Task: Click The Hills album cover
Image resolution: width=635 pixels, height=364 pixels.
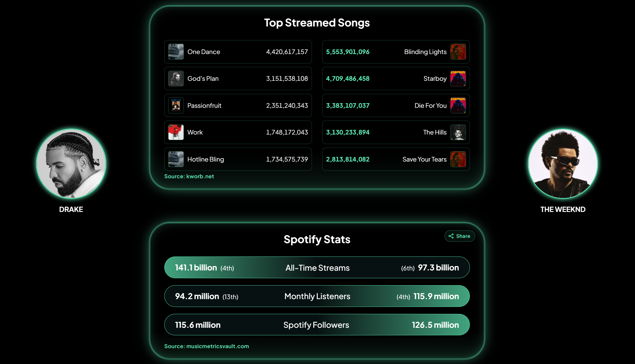Action: pos(458,132)
